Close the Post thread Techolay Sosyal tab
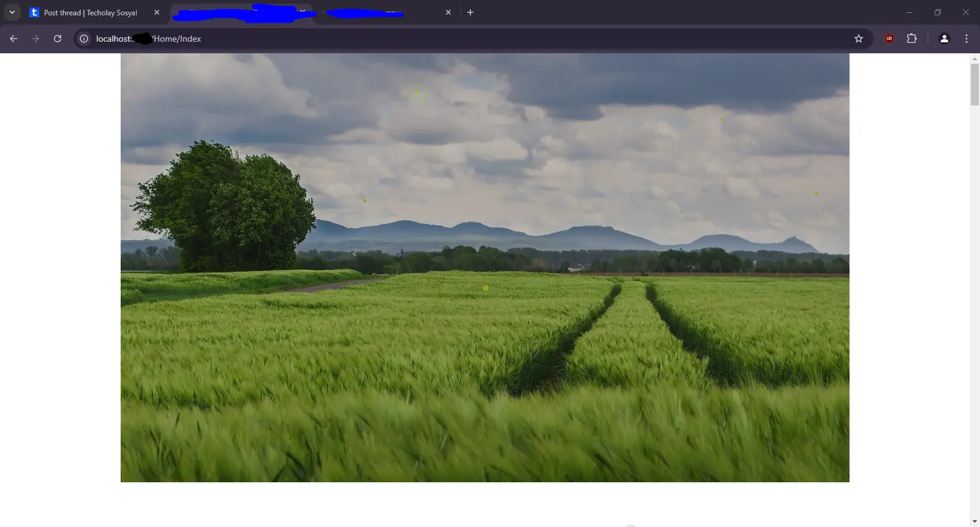980x527 pixels. tap(157, 12)
